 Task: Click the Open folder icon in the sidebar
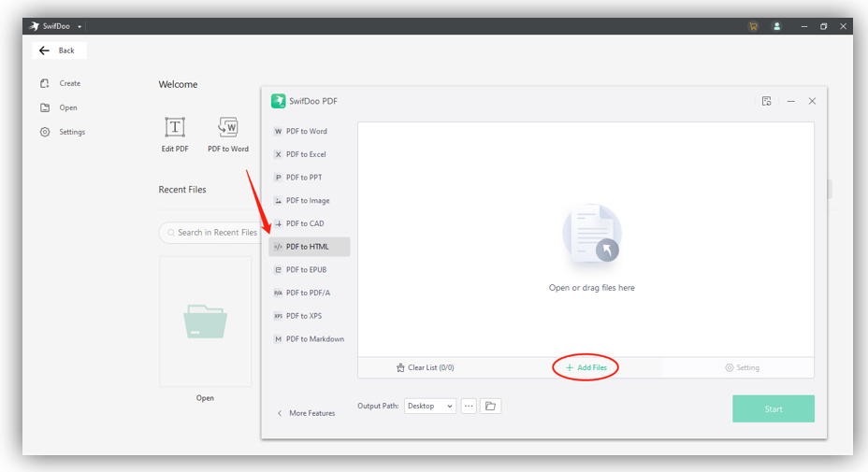pyautogui.click(x=45, y=107)
